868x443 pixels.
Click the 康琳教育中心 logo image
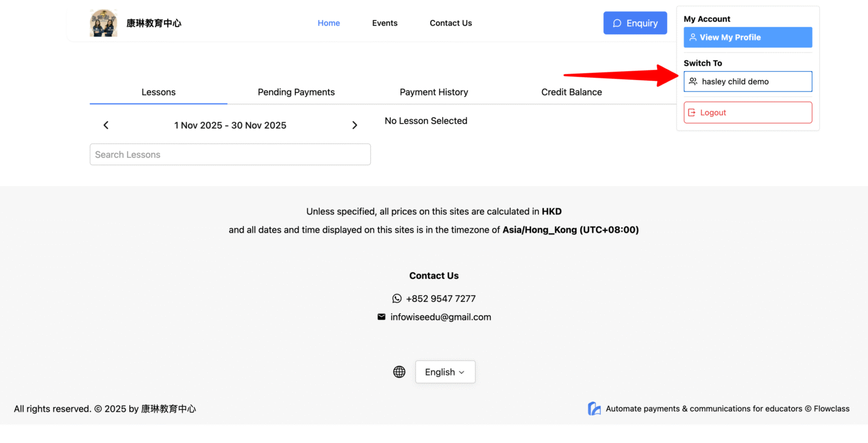tap(103, 24)
